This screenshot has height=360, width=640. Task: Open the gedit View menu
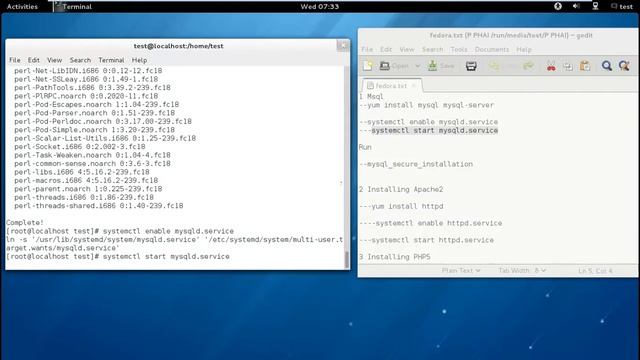click(x=407, y=49)
